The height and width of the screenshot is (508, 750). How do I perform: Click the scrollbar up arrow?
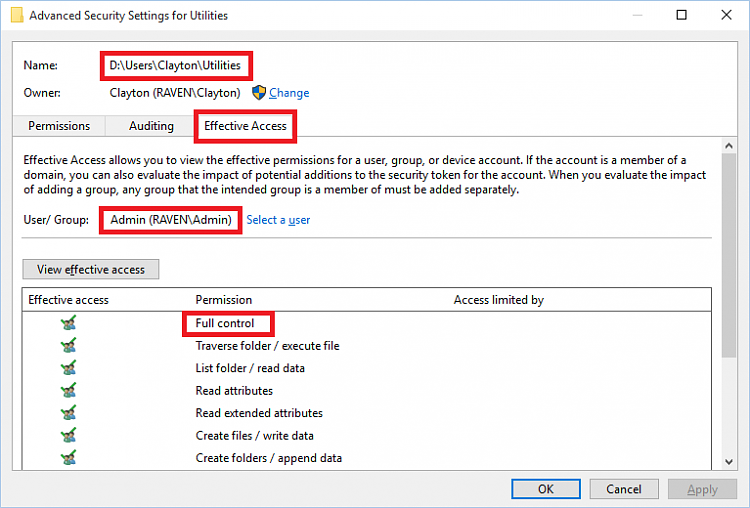click(x=729, y=145)
